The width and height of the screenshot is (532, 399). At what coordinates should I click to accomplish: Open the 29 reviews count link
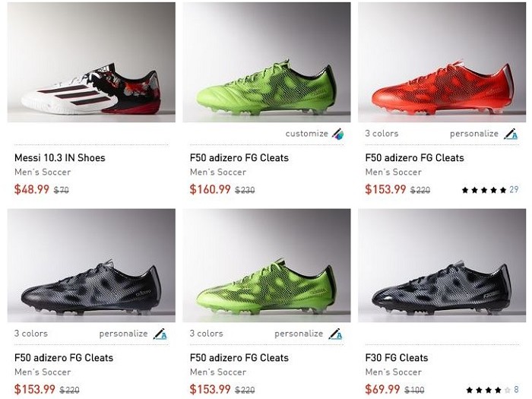[514, 190]
